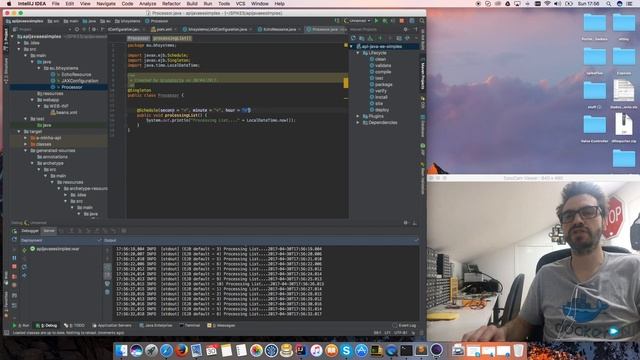Image resolution: width=640 pixels, height=360 pixels.
Task: Open App Store from the Dock
Action: [361, 350]
